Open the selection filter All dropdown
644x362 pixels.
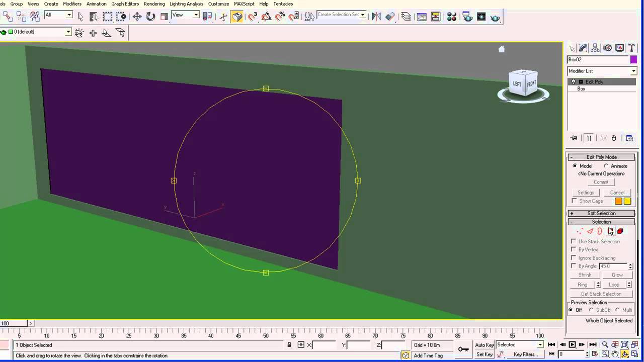point(58,15)
